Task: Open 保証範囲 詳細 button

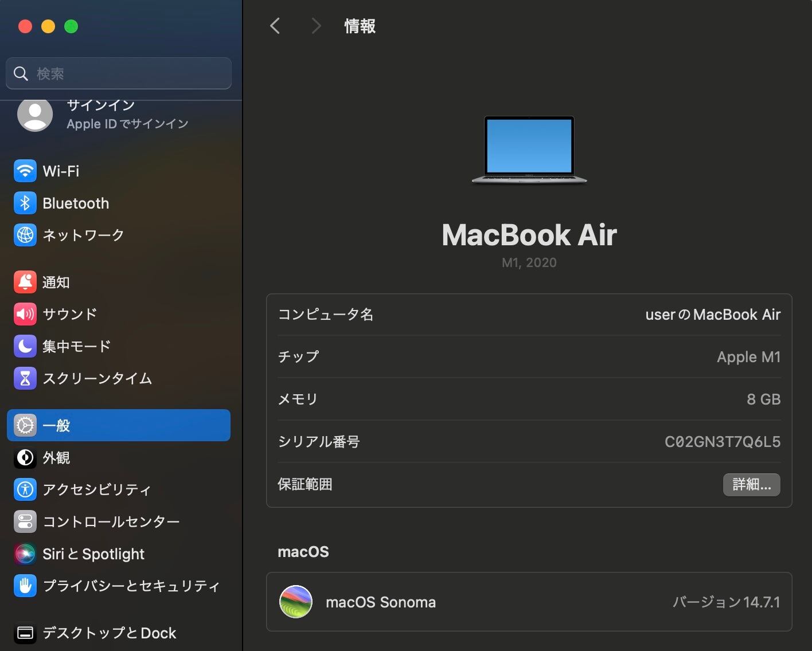Action: coord(751,484)
